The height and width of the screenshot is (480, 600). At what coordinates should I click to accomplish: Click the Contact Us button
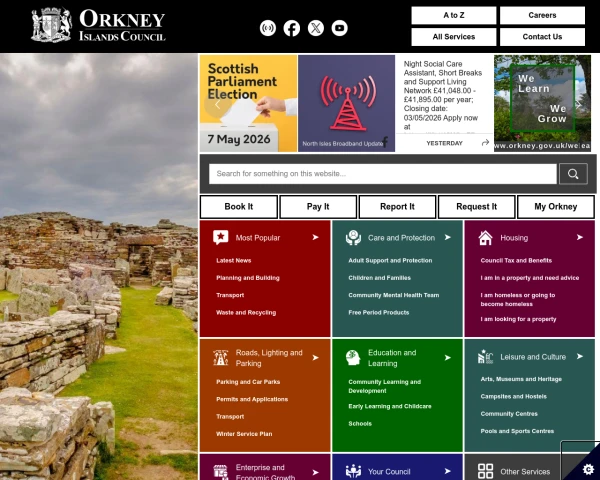[542, 37]
